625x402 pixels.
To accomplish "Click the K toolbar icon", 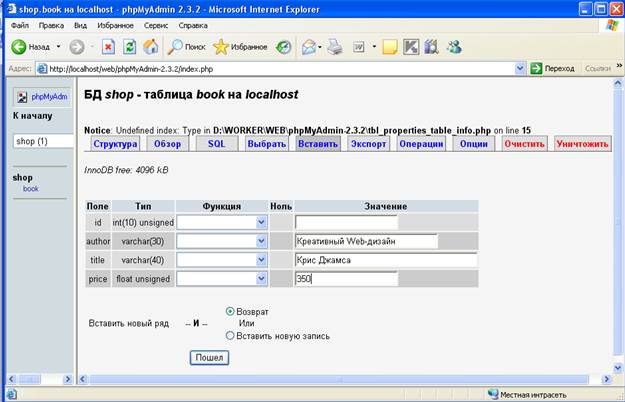I will (411, 47).
